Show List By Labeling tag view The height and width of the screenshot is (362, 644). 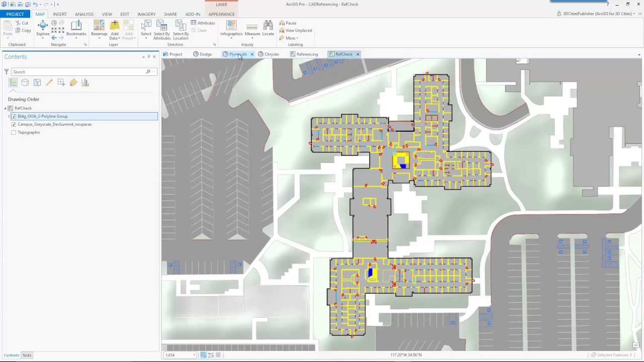(x=73, y=83)
